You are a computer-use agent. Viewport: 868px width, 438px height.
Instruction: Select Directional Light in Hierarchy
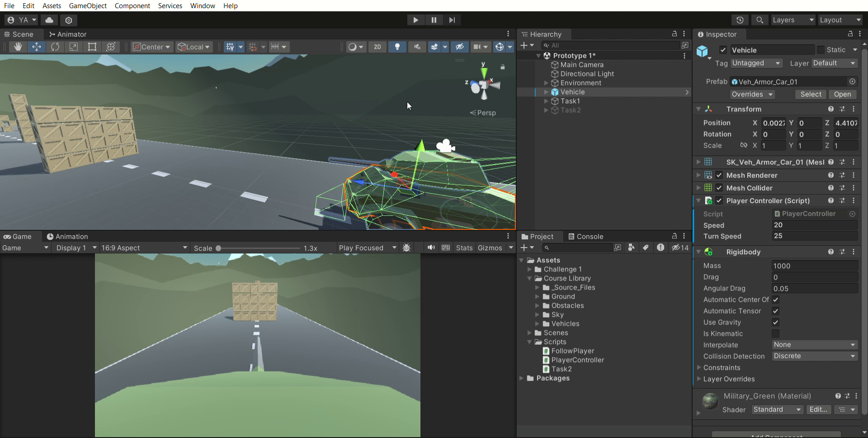(587, 74)
